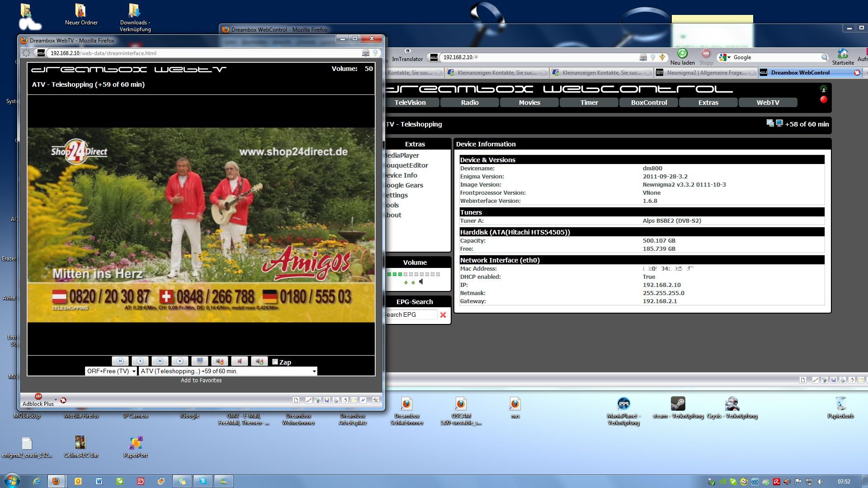Open steam - Verknüpfung desktop shortcut

pos(678,408)
